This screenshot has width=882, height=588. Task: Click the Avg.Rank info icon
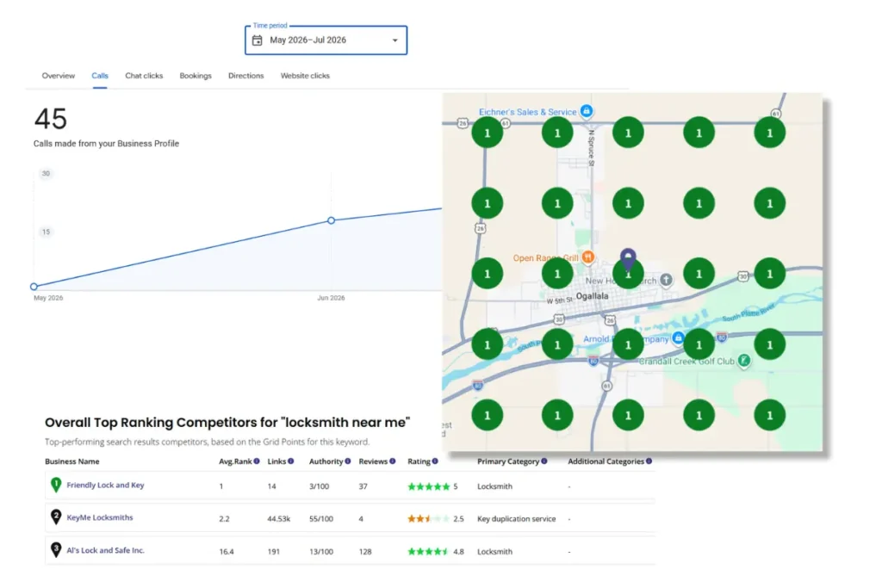257,461
